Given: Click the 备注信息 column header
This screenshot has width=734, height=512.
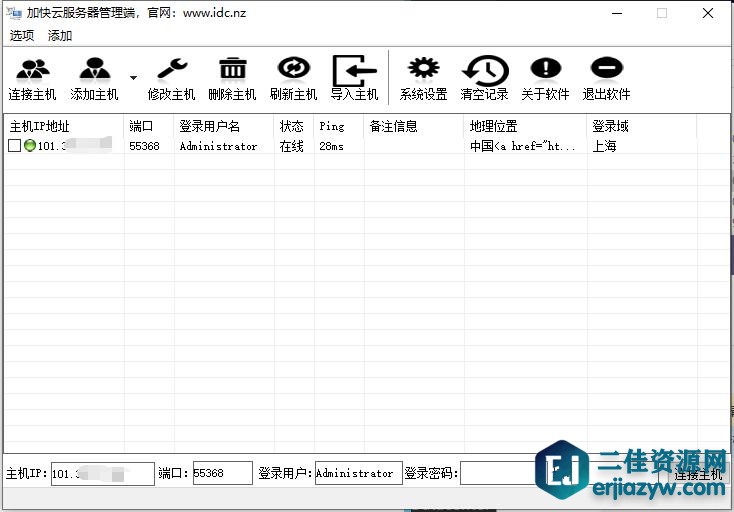Looking at the screenshot, I should click(x=414, y=126).
